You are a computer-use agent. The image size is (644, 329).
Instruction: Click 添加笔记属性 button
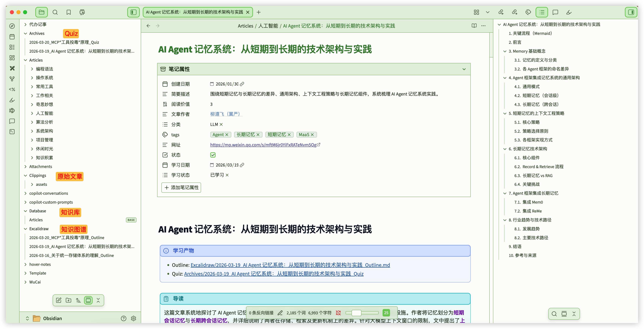tap(181, 187)
